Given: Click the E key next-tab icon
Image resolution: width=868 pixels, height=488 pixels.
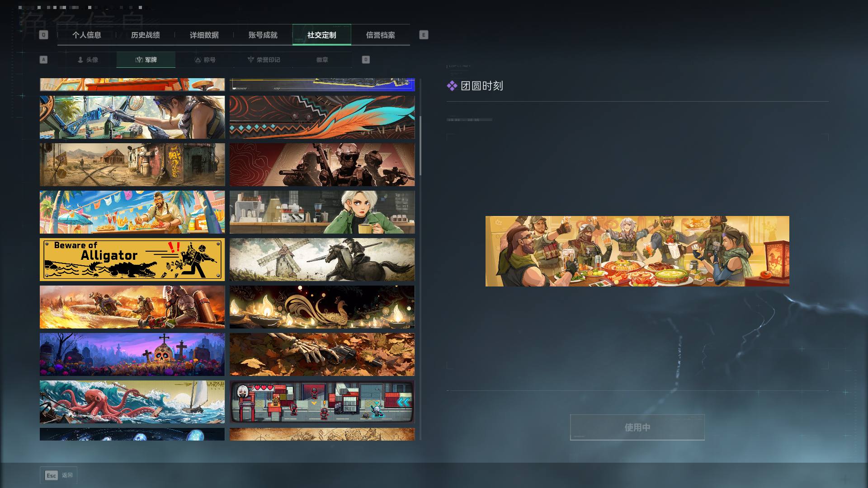Looking at the screenshot, I should tap(424, 35).
